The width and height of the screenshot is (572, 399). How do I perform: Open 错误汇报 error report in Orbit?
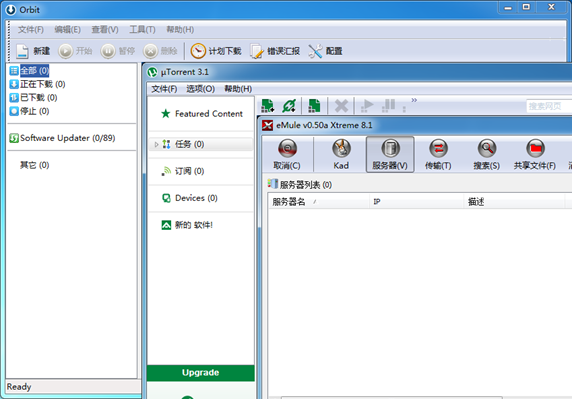pyautogui.click(x=275, y=51)
